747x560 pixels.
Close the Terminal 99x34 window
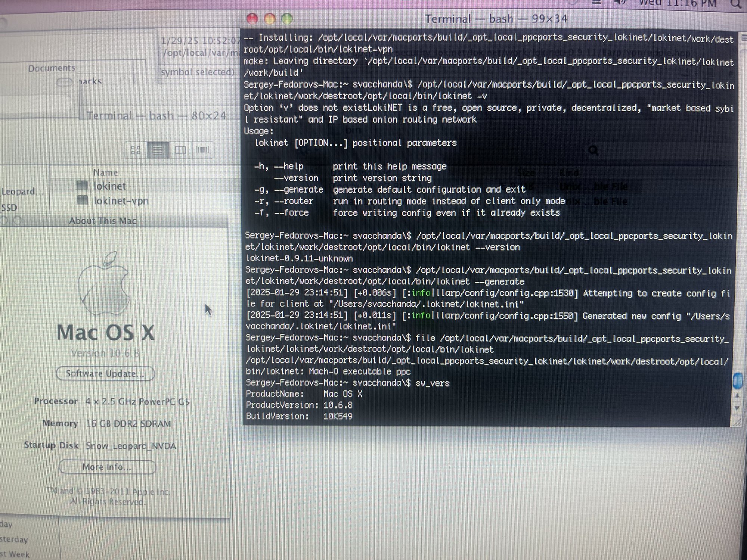(x=252, y=19)
